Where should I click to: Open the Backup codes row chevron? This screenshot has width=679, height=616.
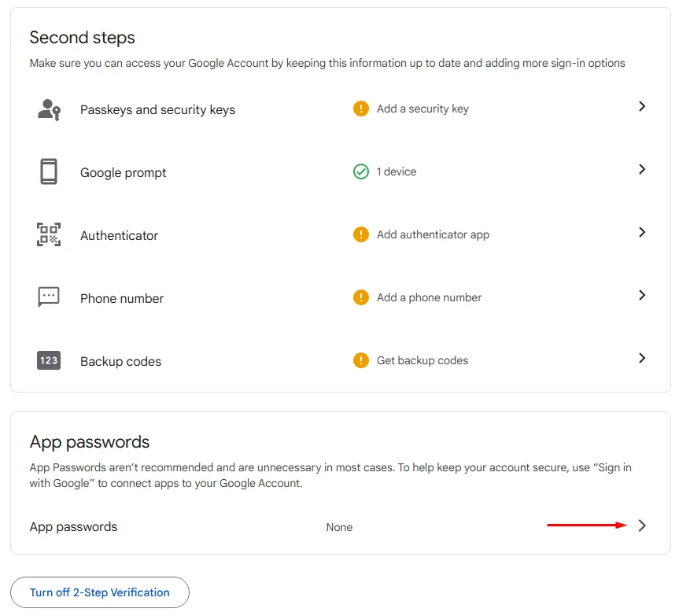tap(642, 358)
